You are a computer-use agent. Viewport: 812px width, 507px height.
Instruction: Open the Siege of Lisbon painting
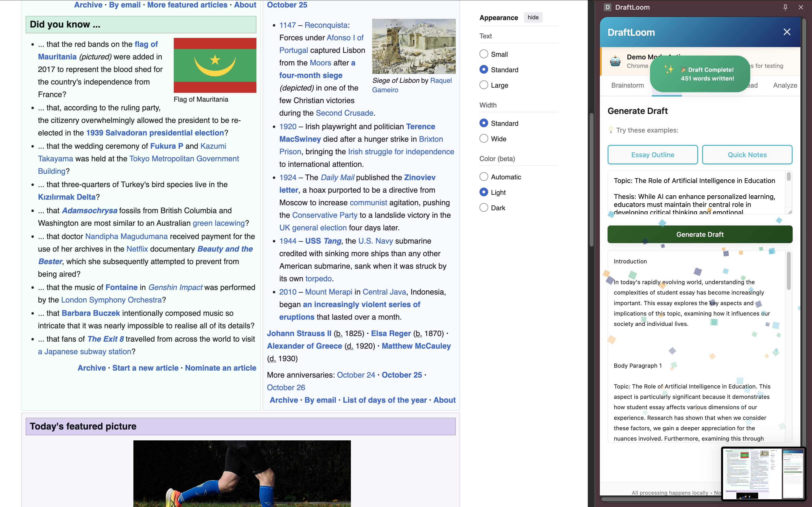point(414,46)
